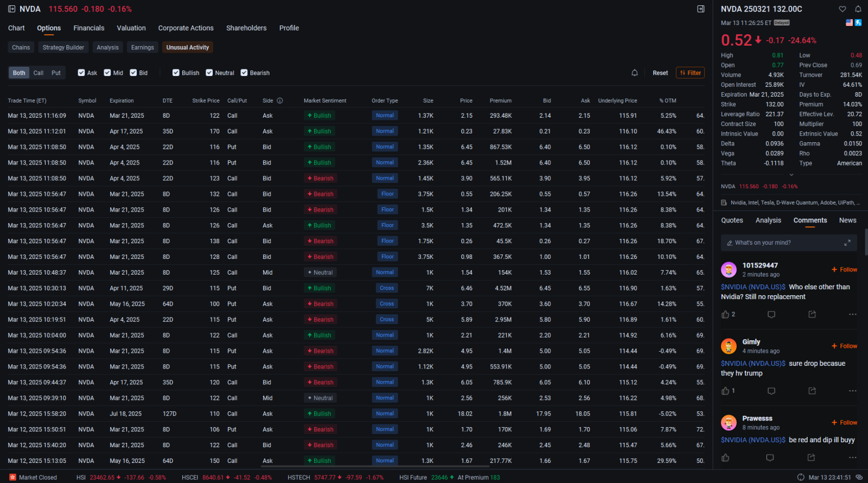868x483 pixels.
Task: Switch to Quotes tab in right panel
Action: (x=732, y=220)
